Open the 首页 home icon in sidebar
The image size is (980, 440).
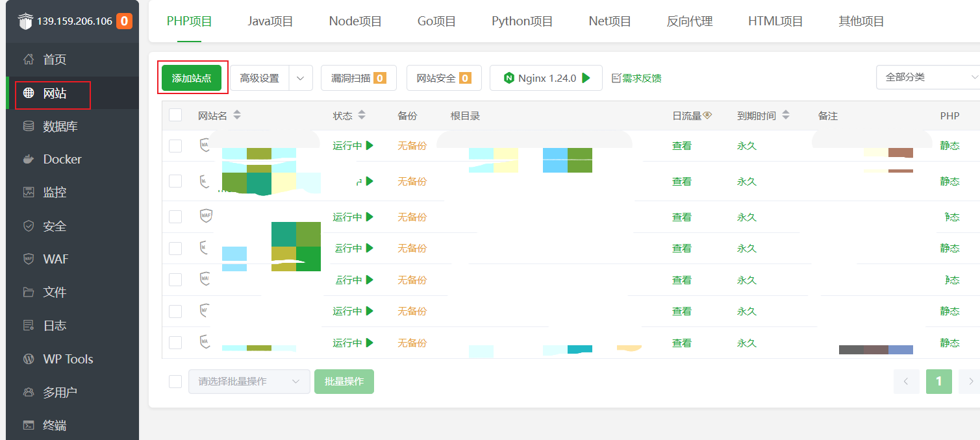(29, 60)
